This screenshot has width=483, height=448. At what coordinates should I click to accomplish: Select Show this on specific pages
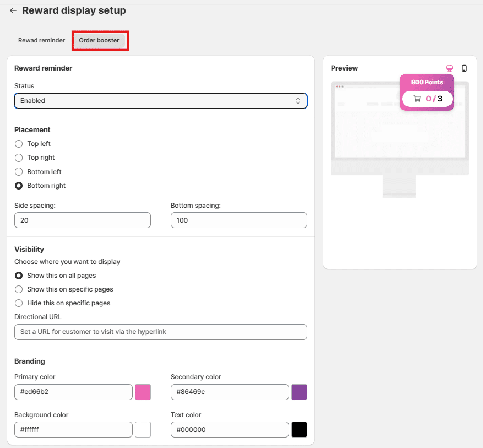[19, 289]
